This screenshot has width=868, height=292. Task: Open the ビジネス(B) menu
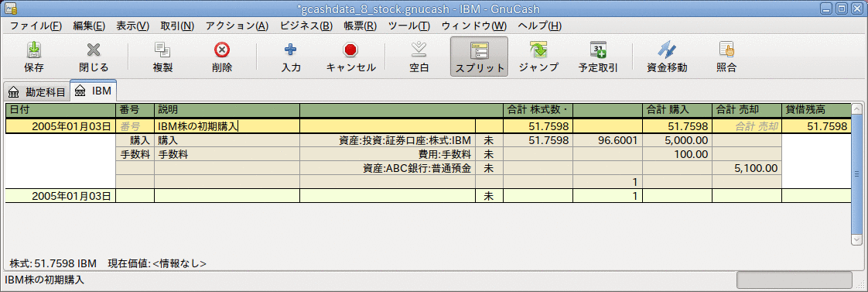(306, 26)
